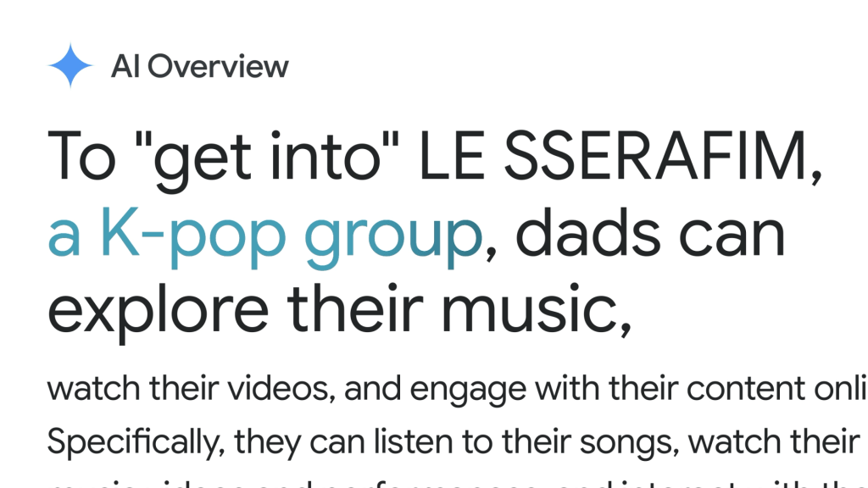Click the partially cut-off bottom text line
Image resolution: width=868 pixels, height=488 pixels.
pyautogui.click(x=424, y=483)
